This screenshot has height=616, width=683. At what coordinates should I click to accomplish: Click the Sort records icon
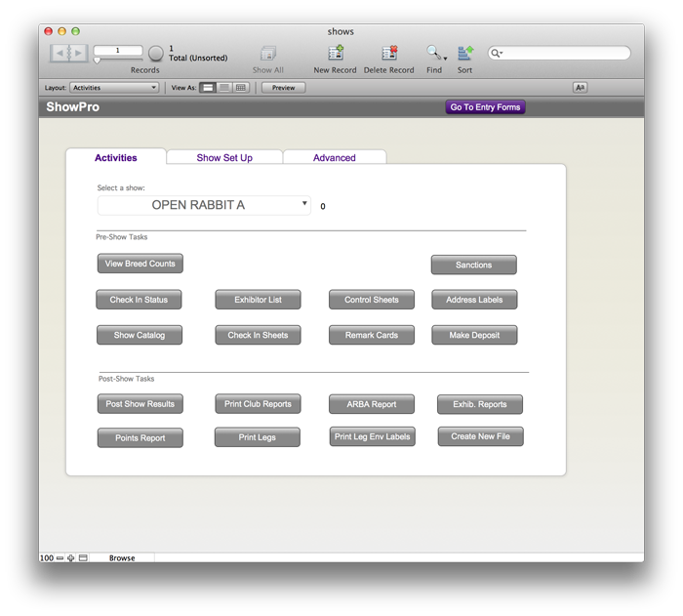coord(464,53)
